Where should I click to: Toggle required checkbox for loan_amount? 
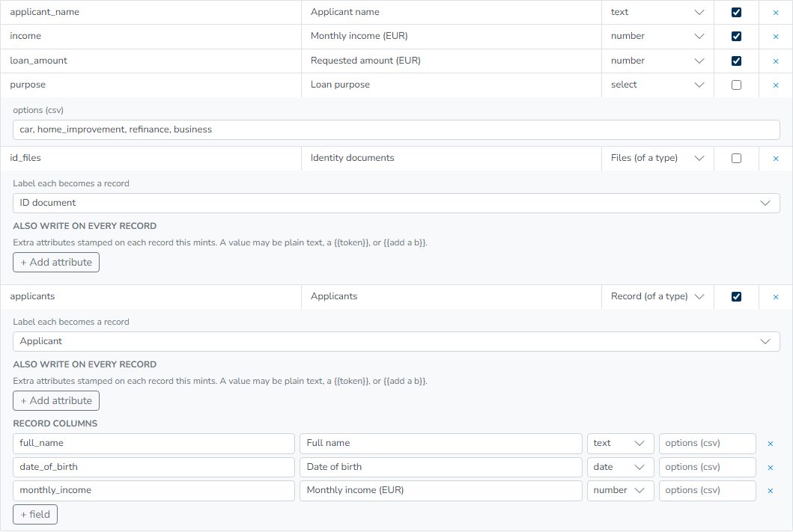pos(736,61)
